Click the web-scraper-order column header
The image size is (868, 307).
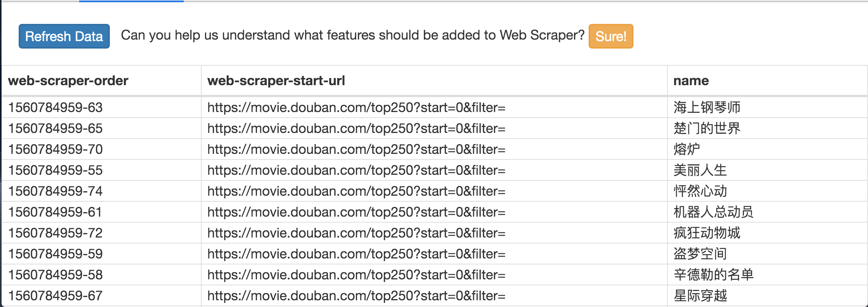pyautogui.click(x=68, y=81)
